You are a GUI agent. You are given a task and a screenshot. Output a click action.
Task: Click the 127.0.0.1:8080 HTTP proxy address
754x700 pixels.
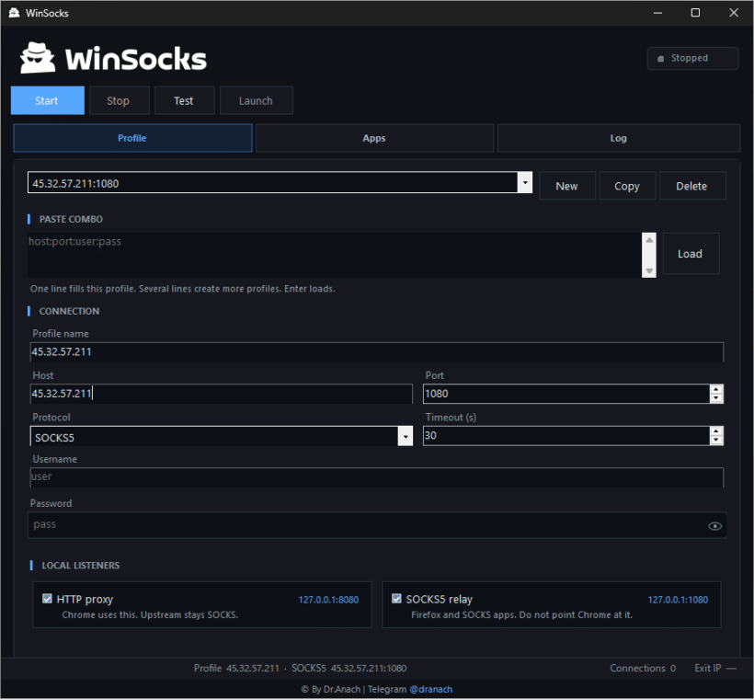click(x=328, y=600)
